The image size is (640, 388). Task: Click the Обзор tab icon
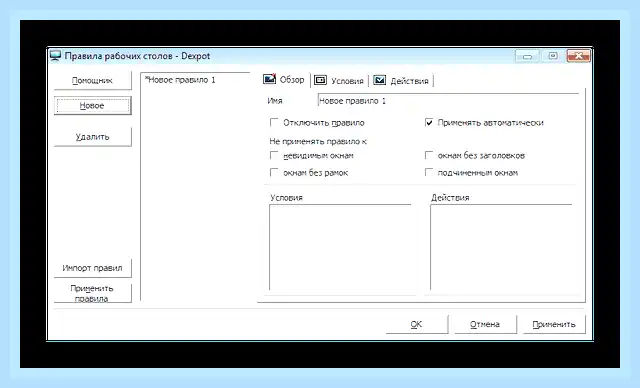(x=269, y=79)
